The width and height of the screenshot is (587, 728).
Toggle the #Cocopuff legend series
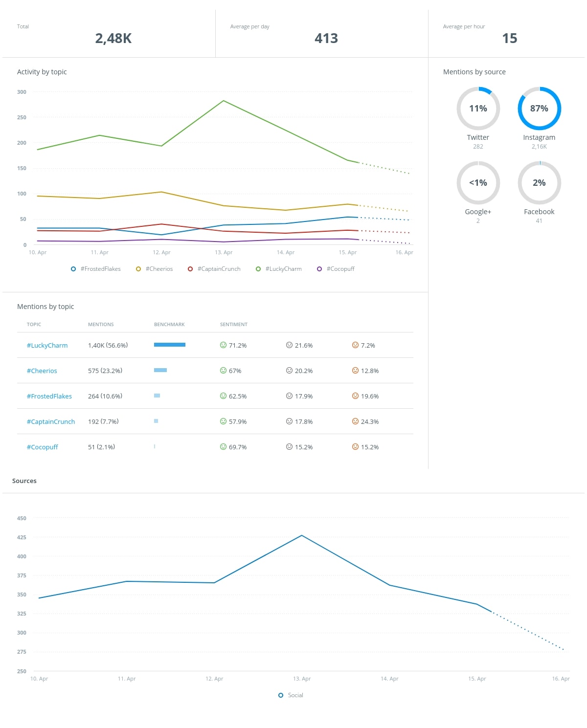point(336,269)
